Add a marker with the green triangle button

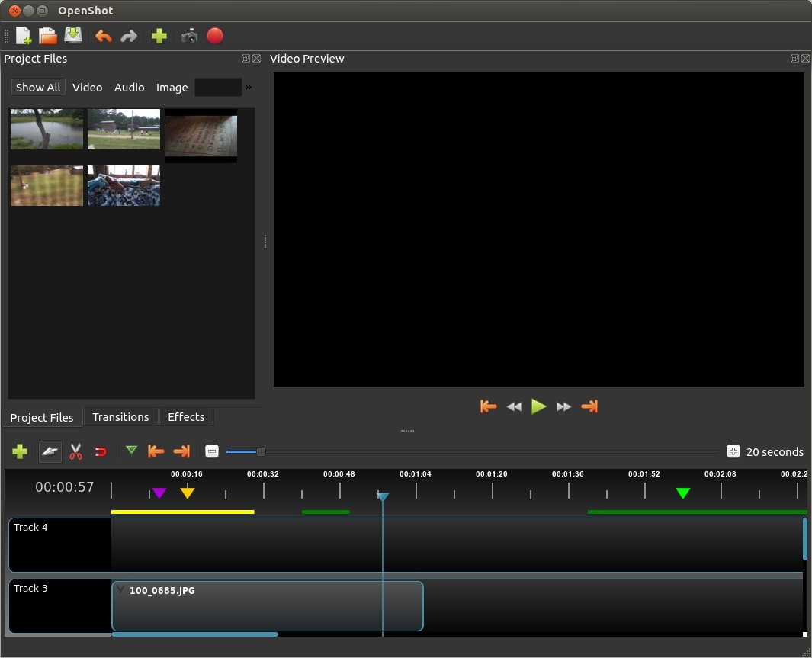[131, 451]
